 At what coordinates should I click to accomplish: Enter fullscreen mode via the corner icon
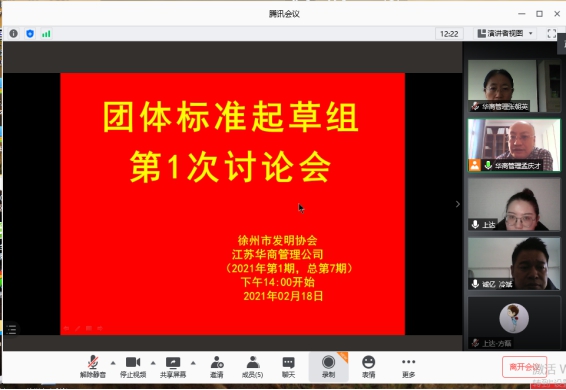coord(552,34)
